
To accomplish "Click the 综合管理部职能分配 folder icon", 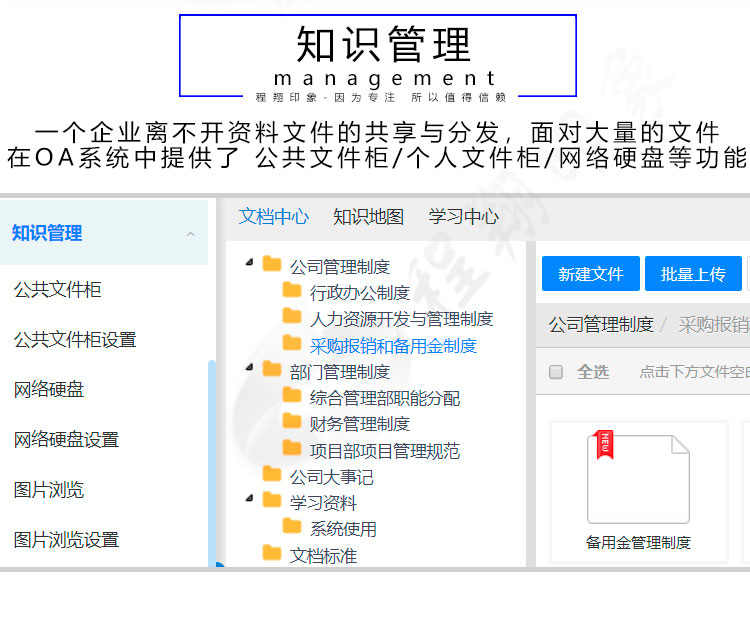I will point(292,395).
